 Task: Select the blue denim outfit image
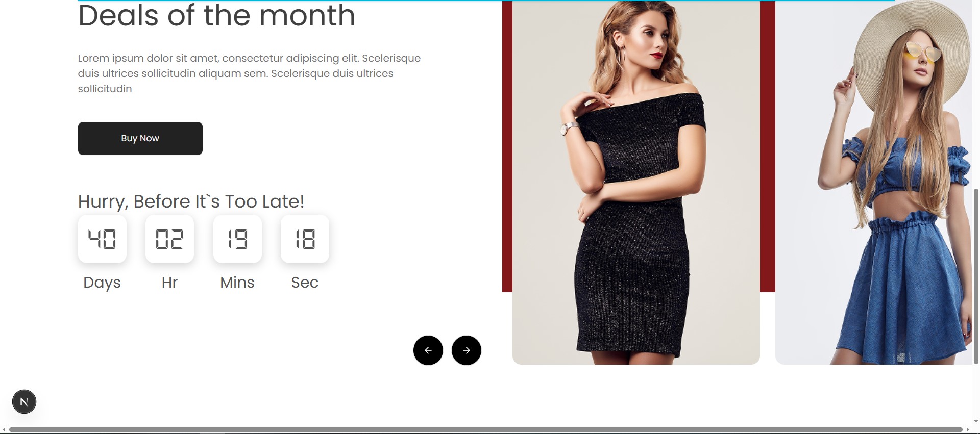click(874, 183)
